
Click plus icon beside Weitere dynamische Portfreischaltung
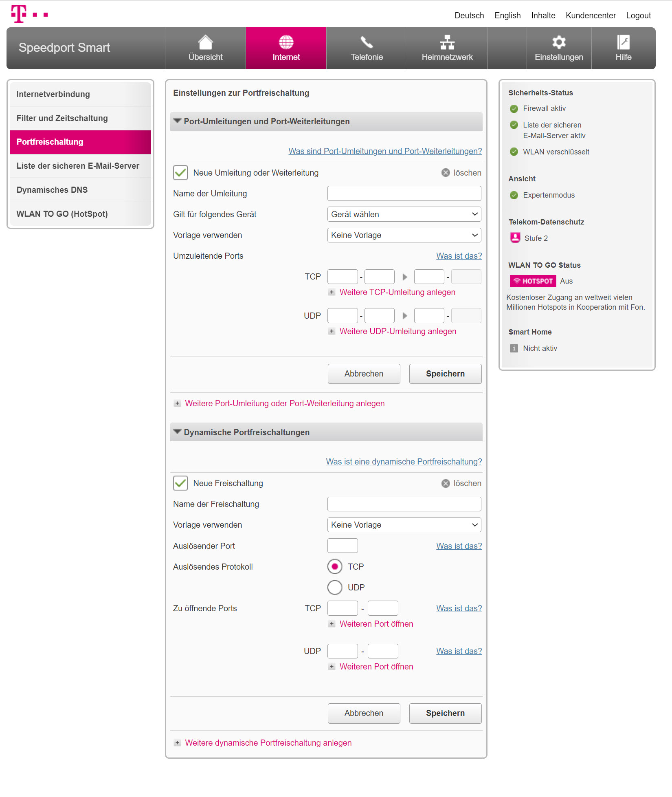177,743
